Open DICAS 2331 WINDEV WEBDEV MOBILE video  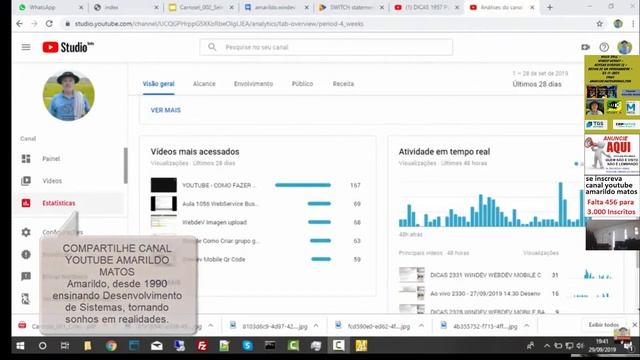click(x=485, y=275)
